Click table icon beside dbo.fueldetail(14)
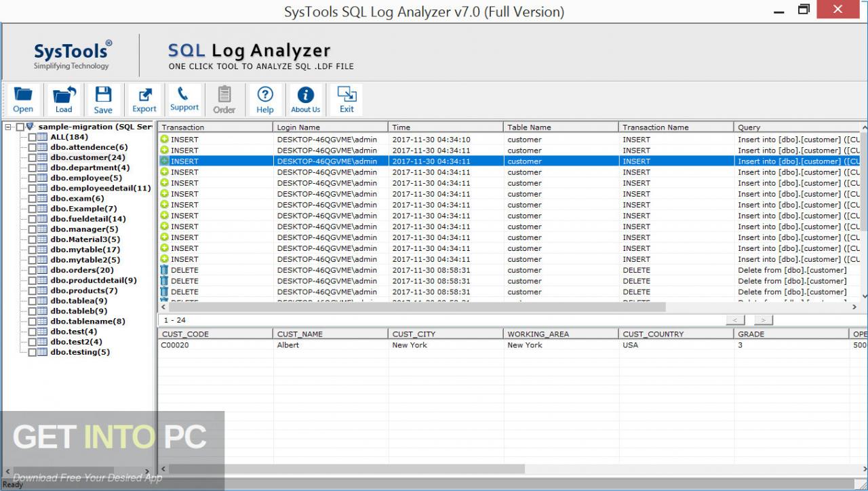Viewport: 868px width, 491px height. [x=42, y=219]
